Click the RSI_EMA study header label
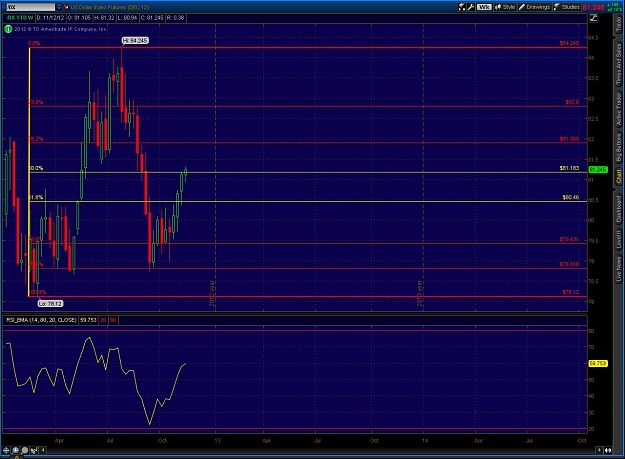625x459 pixels. tap(41, 320)
